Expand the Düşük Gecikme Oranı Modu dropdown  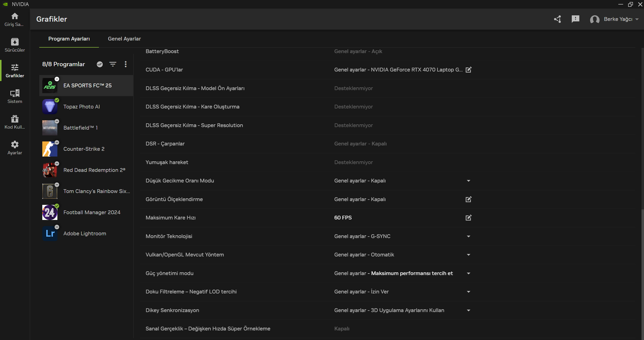click(469, 181)
